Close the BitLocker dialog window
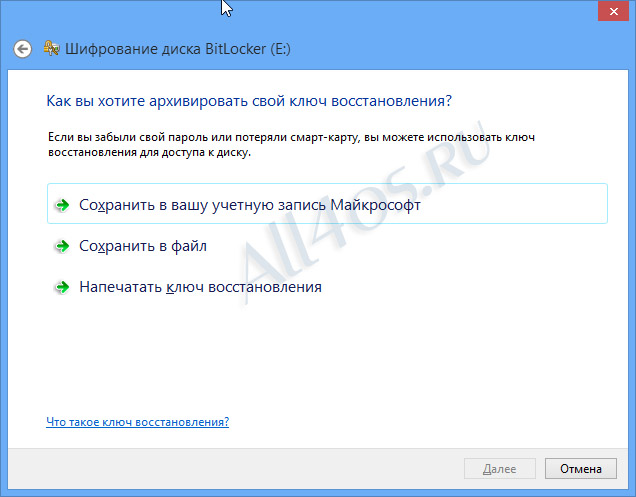636x497 pixels. point(614,11)
